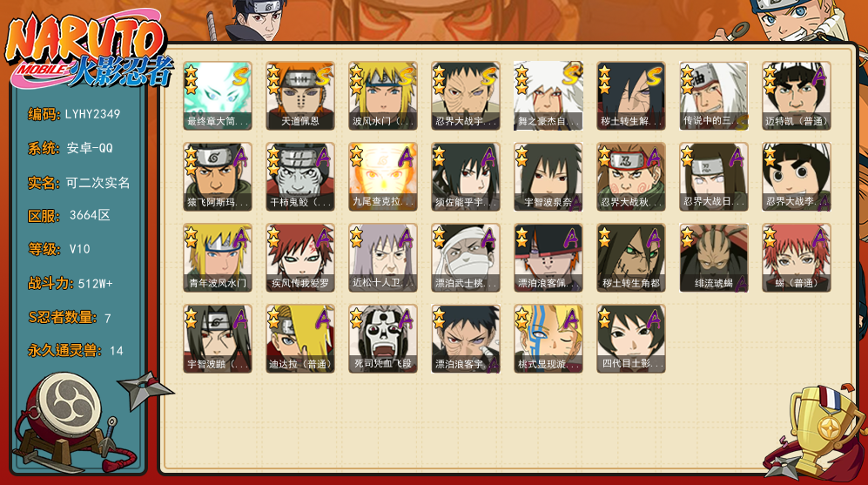Open the 蝎（普通）character card
Viewport: 868px width, 485px height.
(x=796, y=258)
